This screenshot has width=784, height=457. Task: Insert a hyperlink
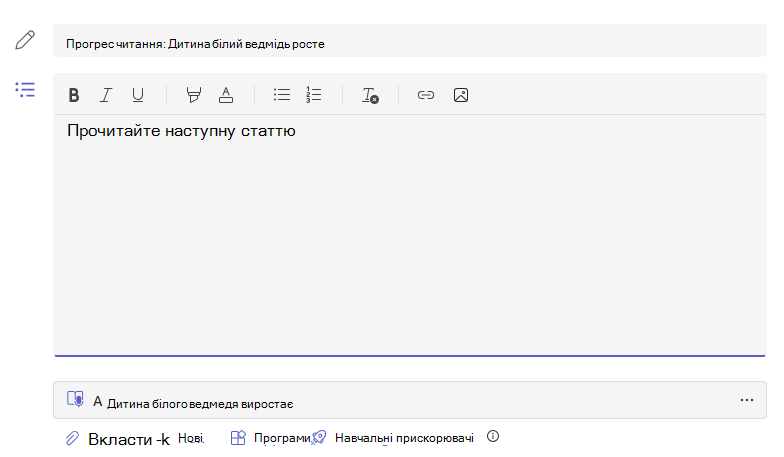tap(426, 95)
